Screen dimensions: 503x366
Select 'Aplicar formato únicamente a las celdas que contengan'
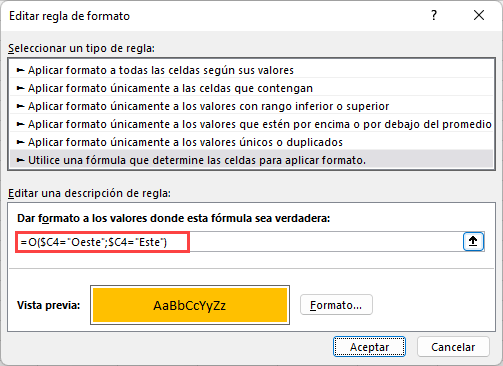coord(251,88)
